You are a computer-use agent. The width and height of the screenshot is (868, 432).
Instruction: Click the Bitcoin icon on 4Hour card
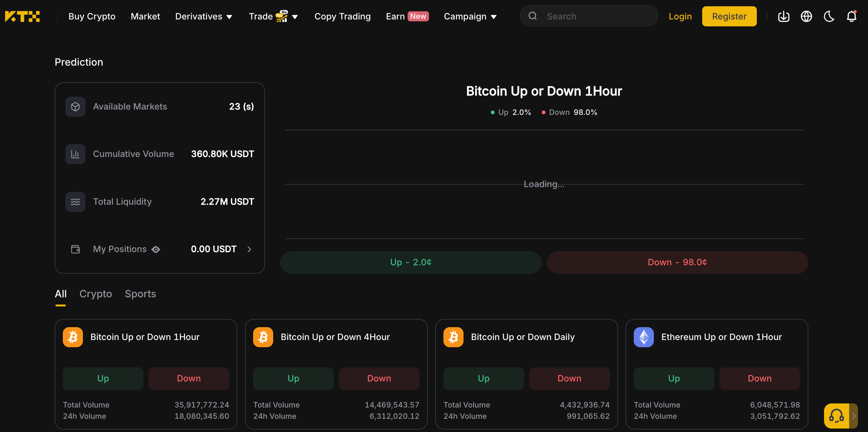263,337
